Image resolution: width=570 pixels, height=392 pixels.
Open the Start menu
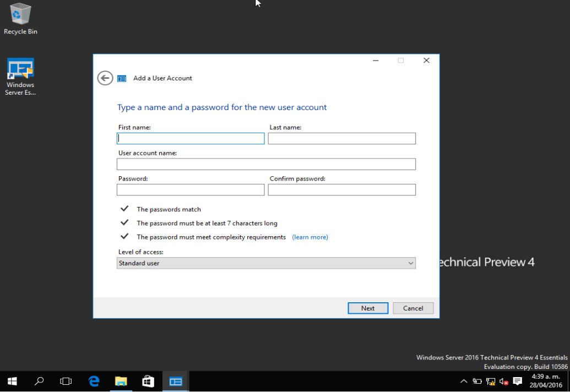pyautogui.click(x=12, y=381)
